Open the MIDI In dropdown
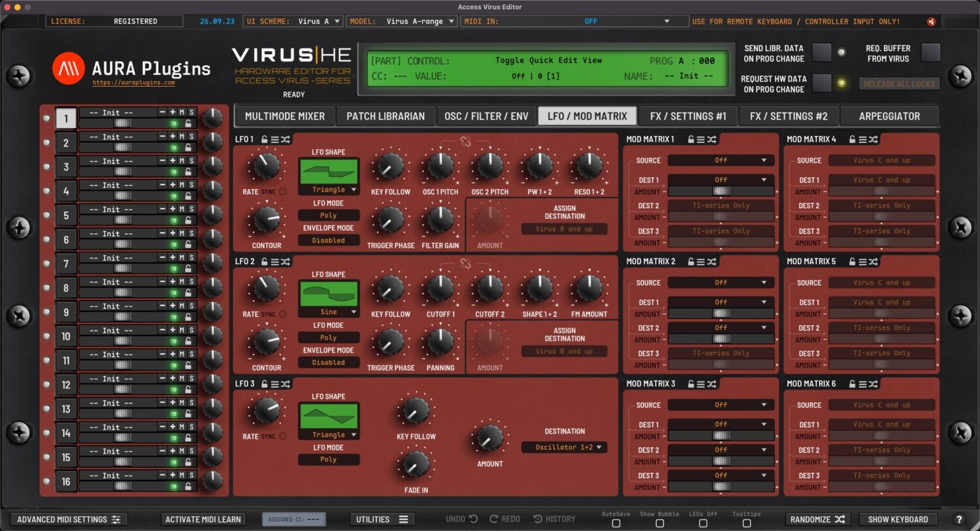This screenshot has height=531, width=980. (x=575, y=22)
